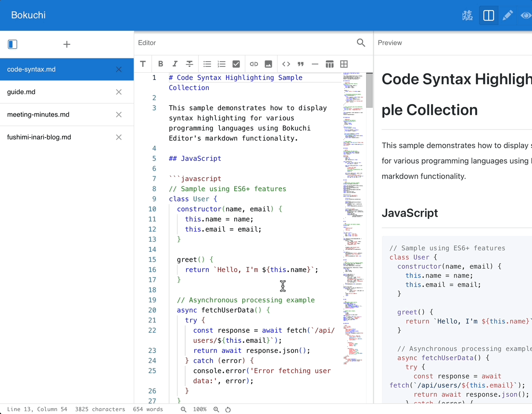This screenshot has height=414, width=532.
Task: Open meeting-minutes.md file
Action: pos(67,115)
